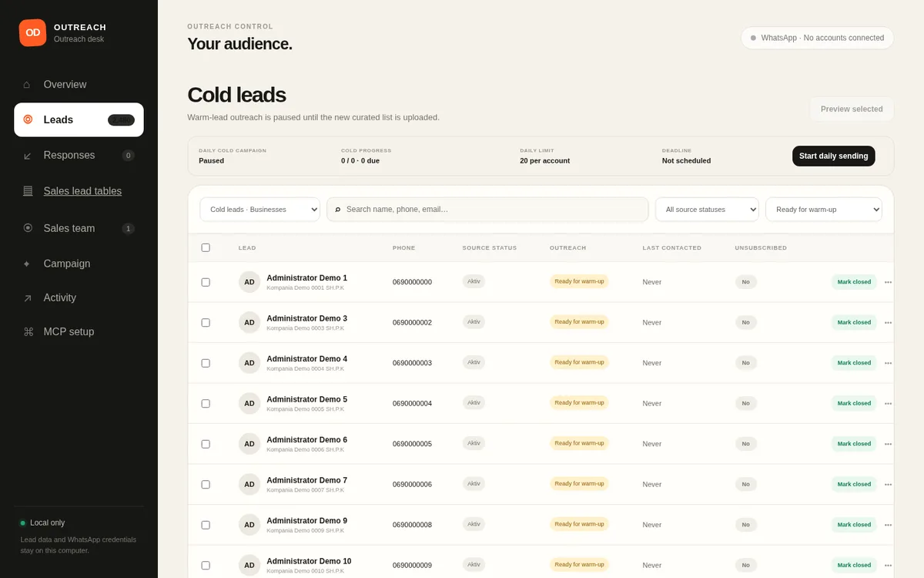This screenshot has width=924, height=578.
Task: Click the Sales lead tables grid icon
Action: tap(28, 191)
